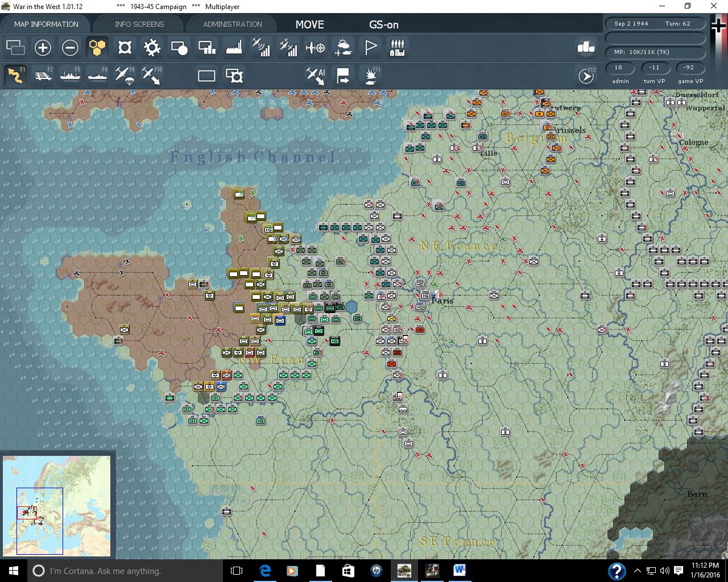Toggle the yellow hex grid display
728x582 pixels.
97,48
